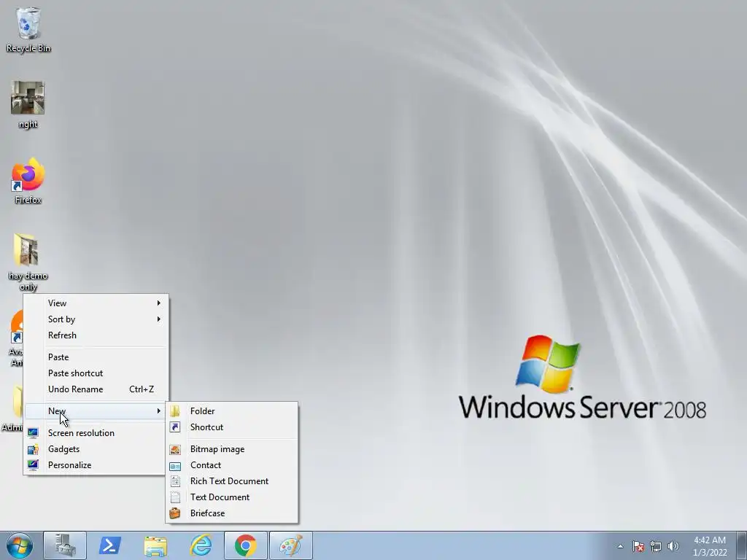Select the Firefox desktop shortcut
Screen dimensions: 747x560
click(x=28, y=181)
